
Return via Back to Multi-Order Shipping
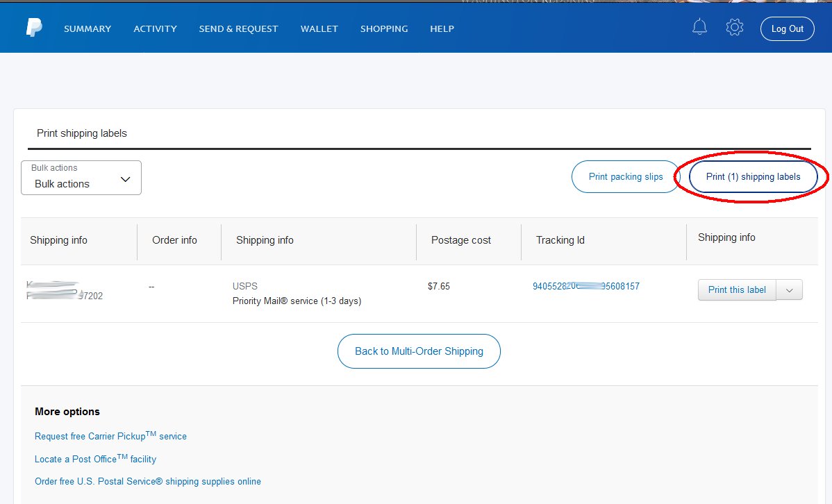[418, 351]
